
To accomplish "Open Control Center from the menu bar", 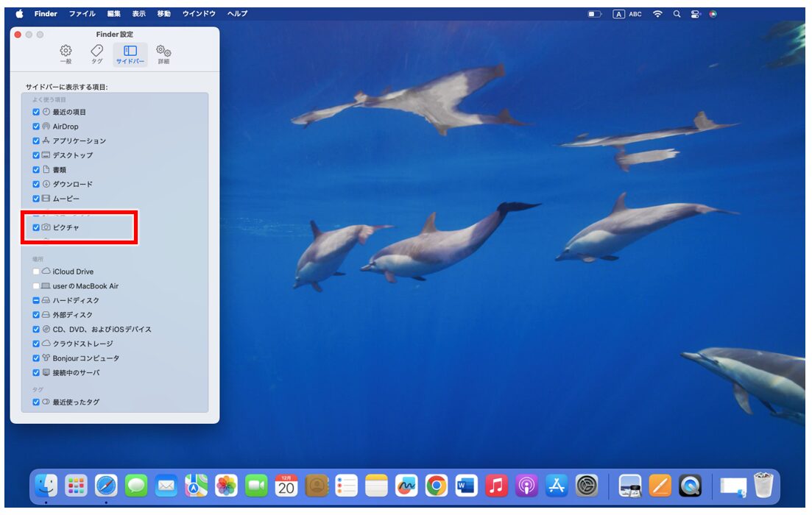I will [696, 13].
